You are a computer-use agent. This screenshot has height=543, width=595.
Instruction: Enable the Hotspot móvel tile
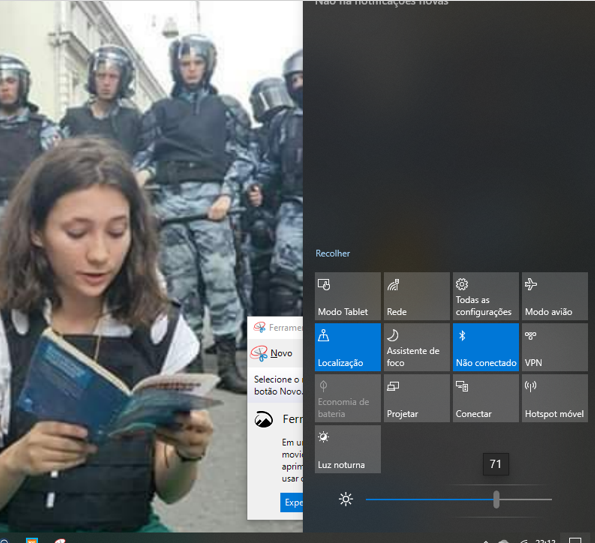coord(555,398)
